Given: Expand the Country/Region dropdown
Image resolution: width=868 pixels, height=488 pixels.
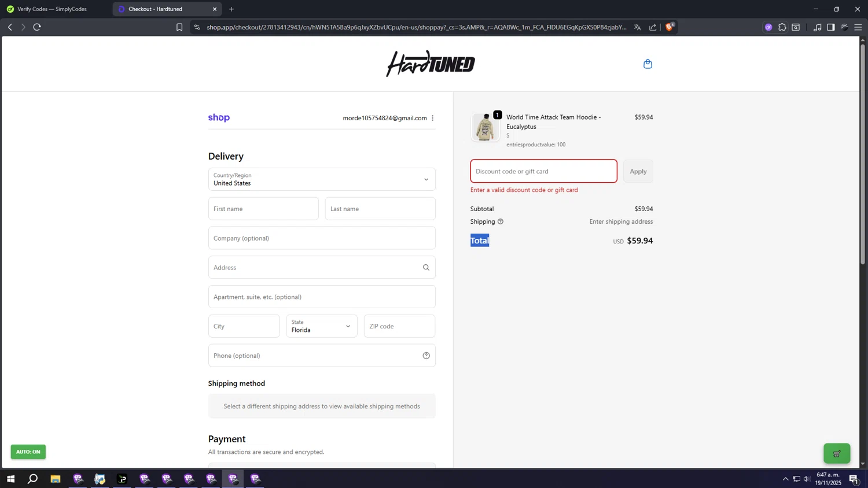Looking at the screenshot, I should tap(322, 179).
